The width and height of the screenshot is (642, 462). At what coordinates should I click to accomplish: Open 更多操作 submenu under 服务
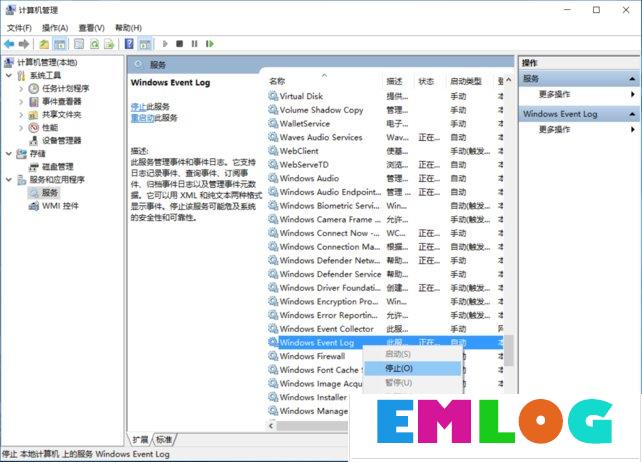580,95
